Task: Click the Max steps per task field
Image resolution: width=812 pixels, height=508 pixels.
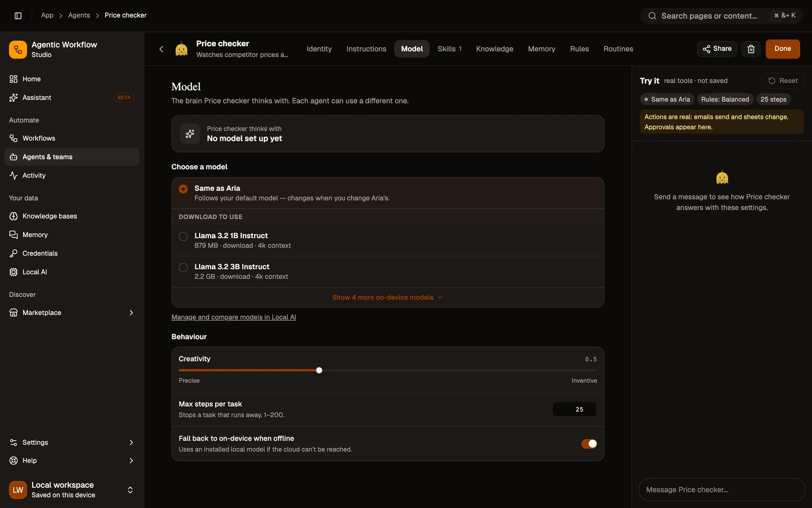Action: [574, 409]
